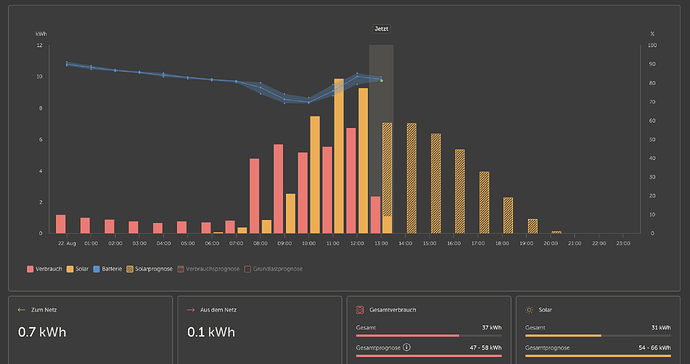Select the Solarprognose bar at 17:00
This screenshot has height=364, width=690.
tap(484, 202)
